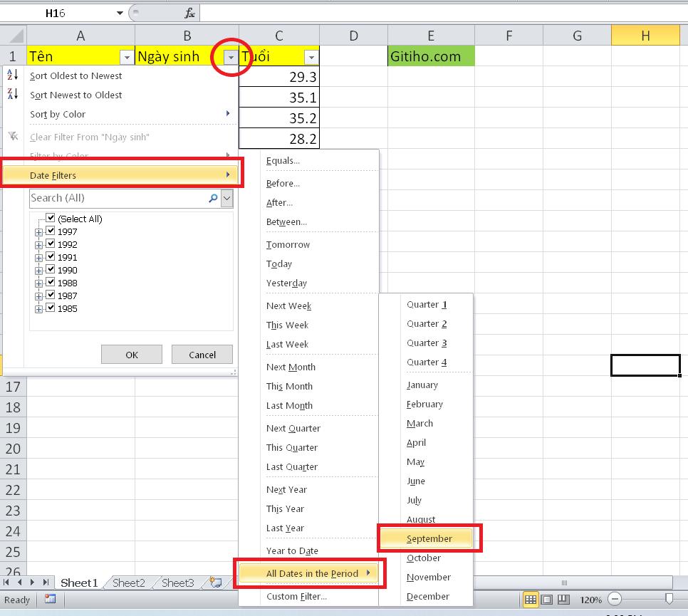Select September from the month submenu
This screenshot has height=616, width=688.
(x=427, y=538)
